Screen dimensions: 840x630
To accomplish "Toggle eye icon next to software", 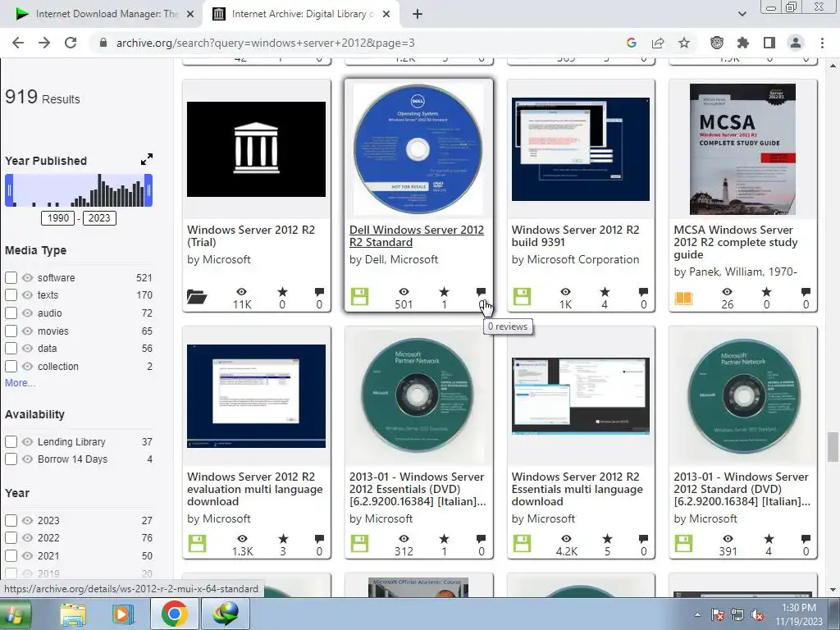I will click(x=27, y=277).
